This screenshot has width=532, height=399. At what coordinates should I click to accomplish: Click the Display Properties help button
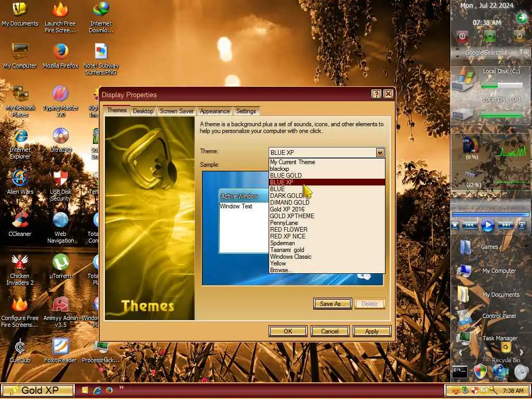click(x=376, y=94)
